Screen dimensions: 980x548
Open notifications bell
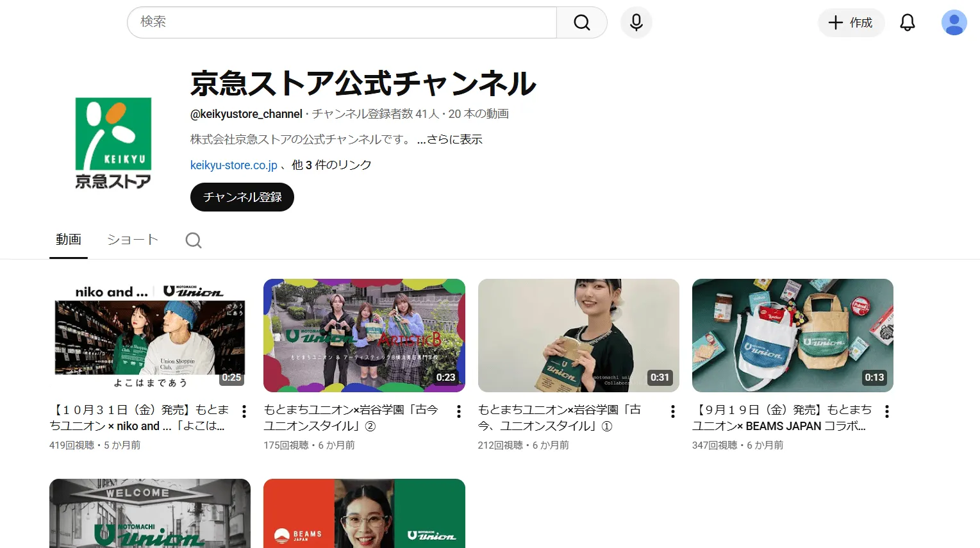pos(908,22)
